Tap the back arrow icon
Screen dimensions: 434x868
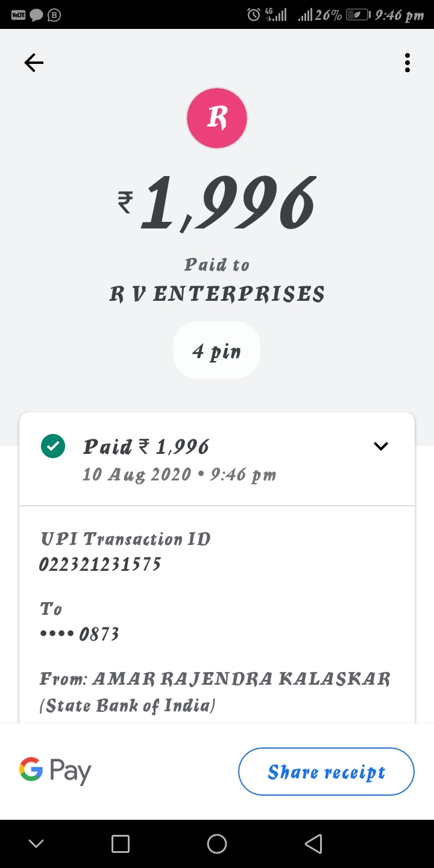(34, 63)
